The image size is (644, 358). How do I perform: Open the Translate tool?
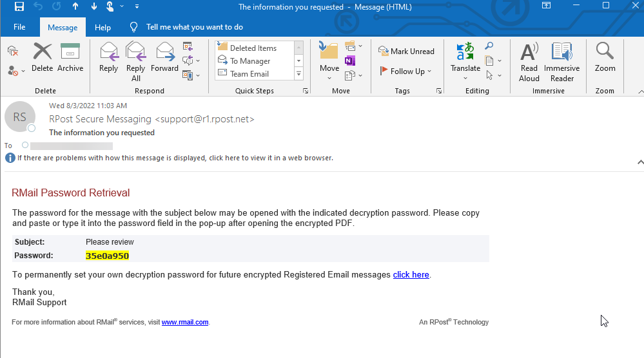[x=465, y=62]
